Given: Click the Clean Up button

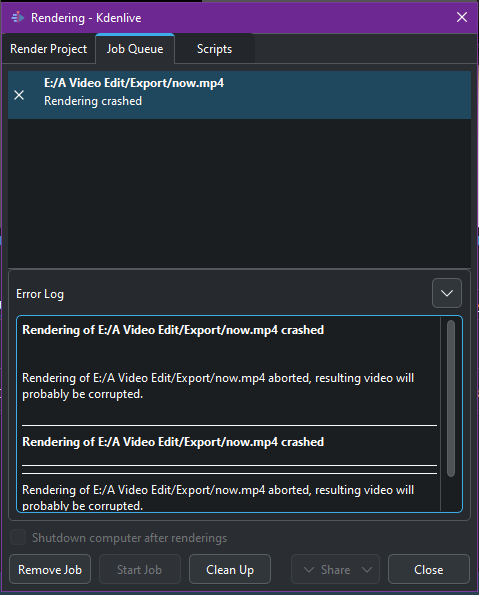Looking at the screenshot, I should pos(230,569).
